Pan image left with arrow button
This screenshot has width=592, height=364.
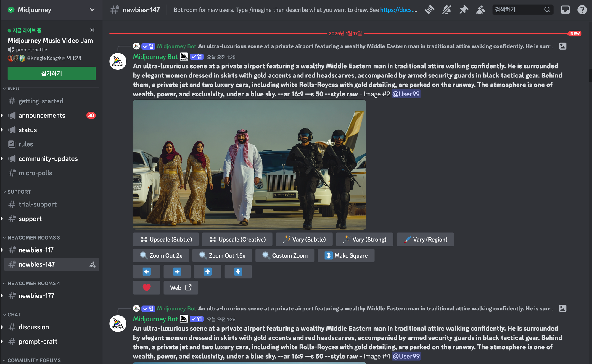[x=147, y=271]
